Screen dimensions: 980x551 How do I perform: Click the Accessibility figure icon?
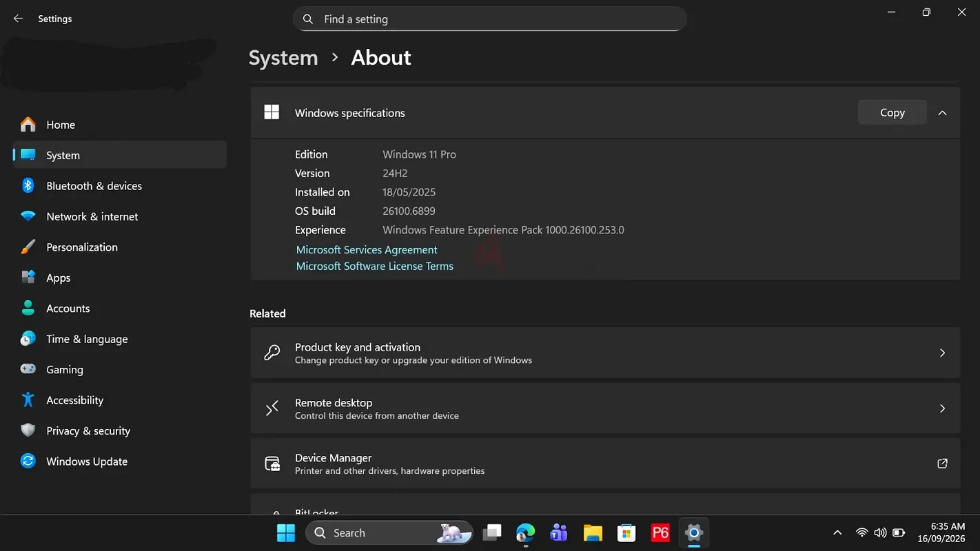tap(28, 400)
